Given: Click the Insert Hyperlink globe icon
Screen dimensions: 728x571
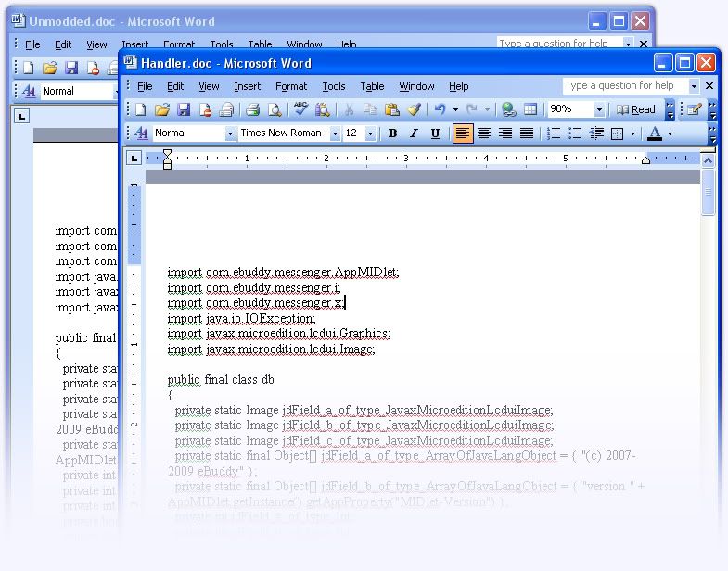Looking at the screenshot, I should [x=509, y=109].
